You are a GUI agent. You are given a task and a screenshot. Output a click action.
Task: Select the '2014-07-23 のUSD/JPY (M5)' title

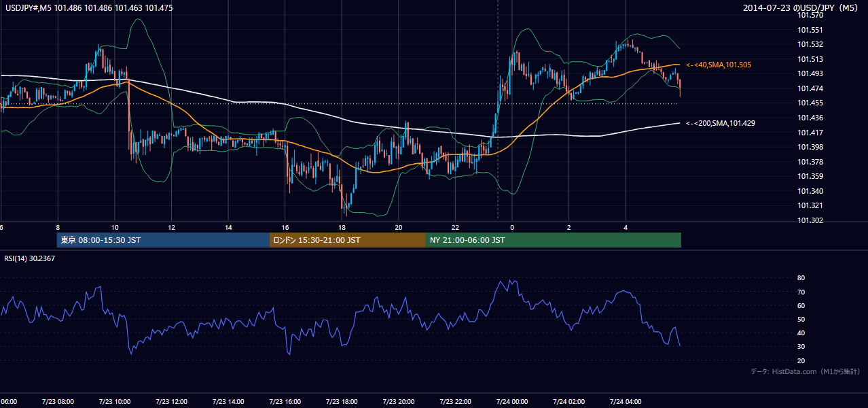coord(801,8)
